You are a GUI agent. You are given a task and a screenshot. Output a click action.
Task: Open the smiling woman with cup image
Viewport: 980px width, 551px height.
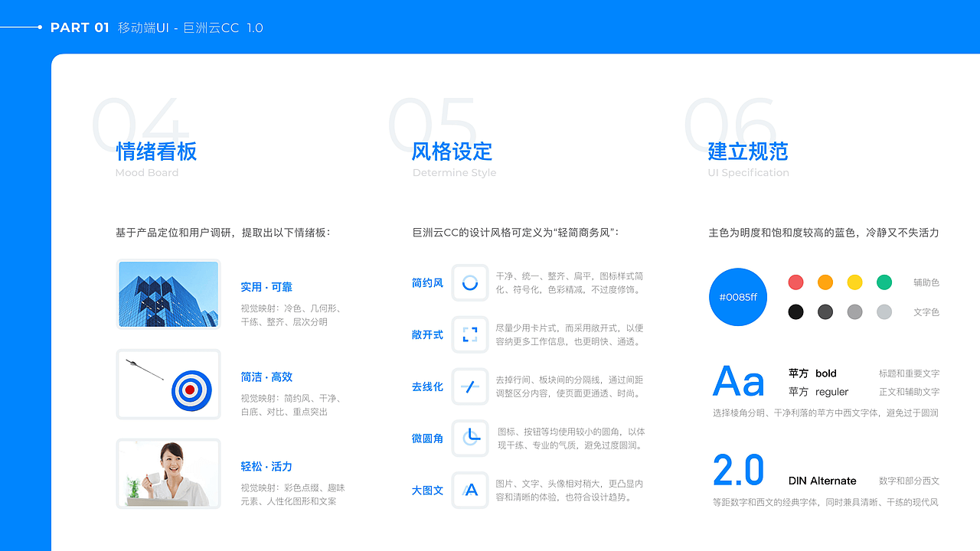pyautogui.click(x=168, y=474)
